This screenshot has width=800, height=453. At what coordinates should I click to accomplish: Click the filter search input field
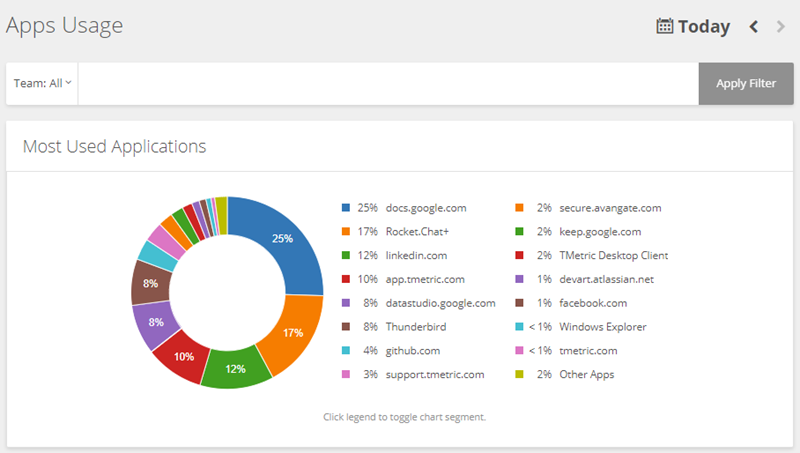388,84
